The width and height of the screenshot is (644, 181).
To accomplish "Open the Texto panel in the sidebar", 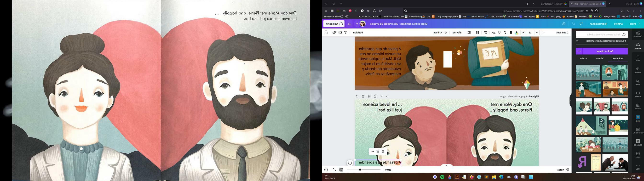I will click(x=638, y=58).
